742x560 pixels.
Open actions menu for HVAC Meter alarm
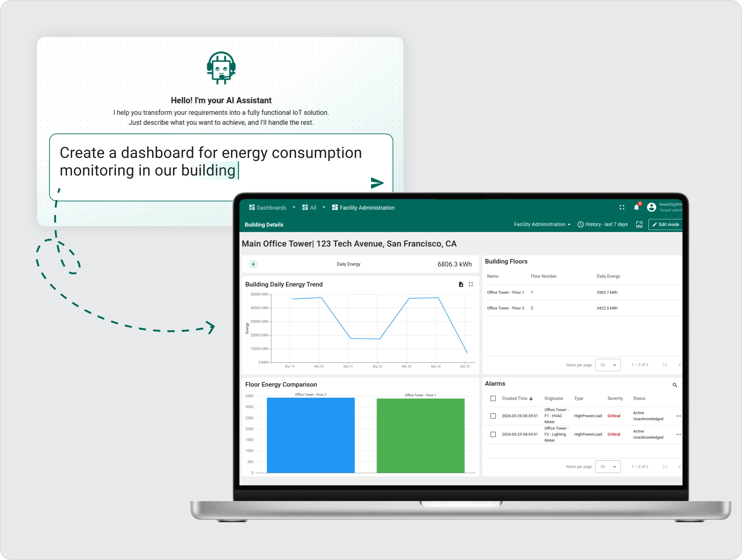tap(678, 416)
